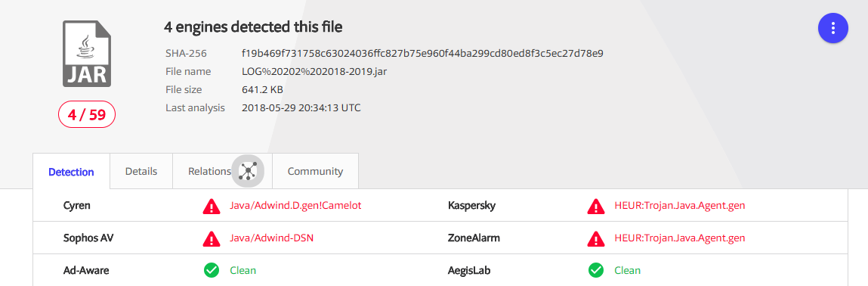Go to the Community tab

[x=316, y=171]
